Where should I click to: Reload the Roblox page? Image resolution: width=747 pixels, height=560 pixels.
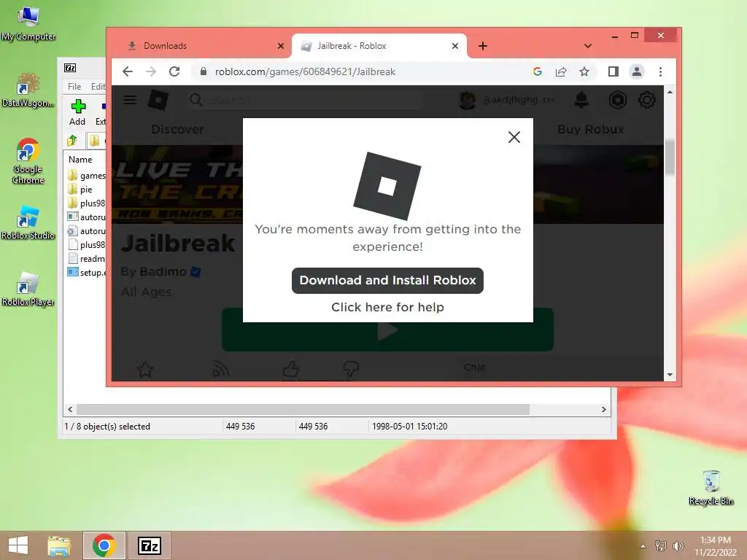click(174, 71)
